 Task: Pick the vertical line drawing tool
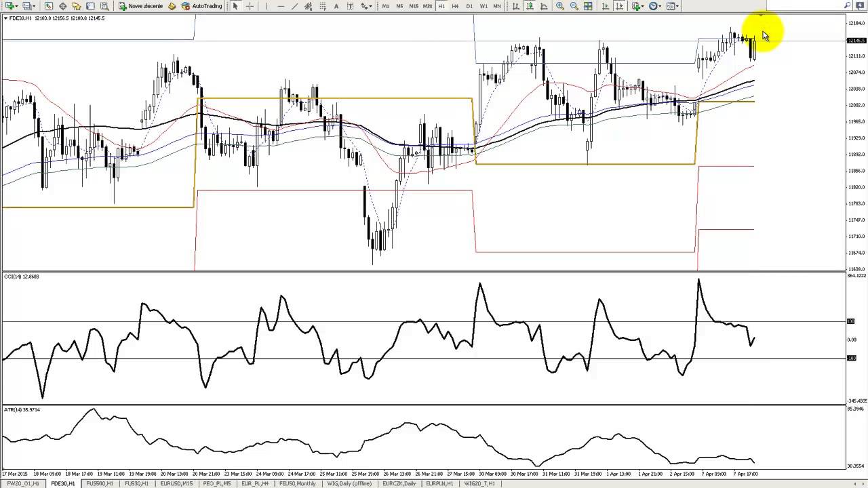point(267,6)
